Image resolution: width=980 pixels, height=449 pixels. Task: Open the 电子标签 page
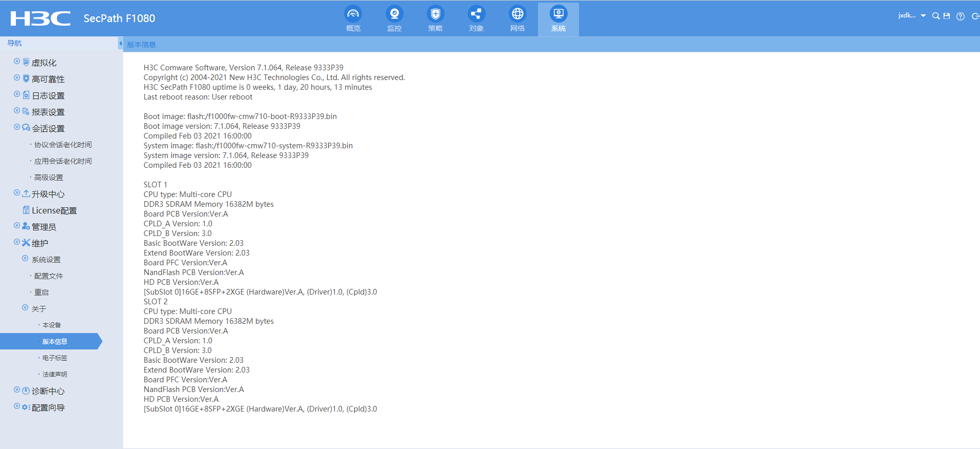coord(55,358)
